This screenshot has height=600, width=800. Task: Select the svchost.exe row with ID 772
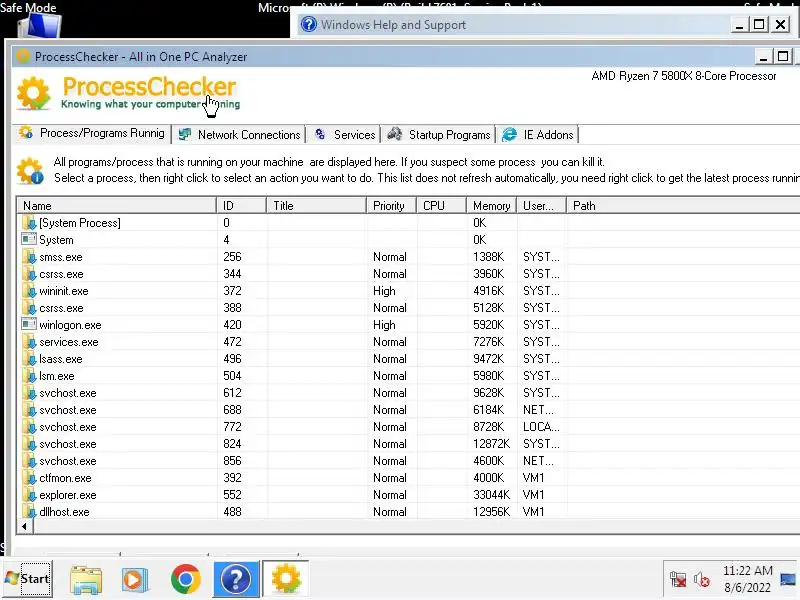click(408, 427)
